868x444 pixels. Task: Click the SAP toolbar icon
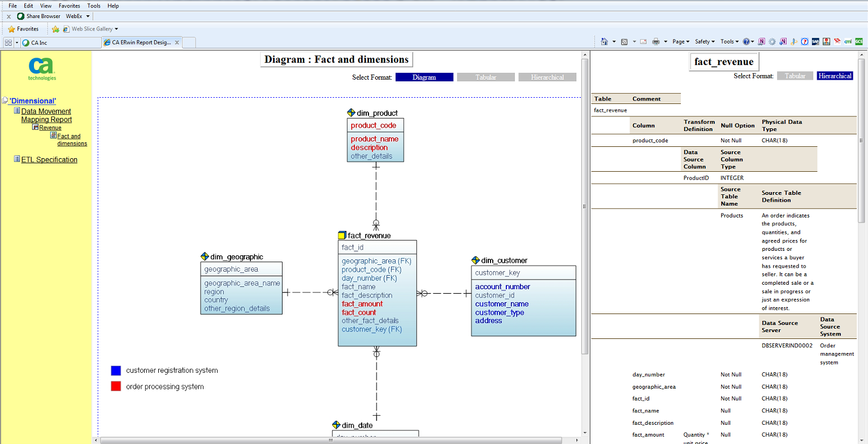[x=815, y=41]
